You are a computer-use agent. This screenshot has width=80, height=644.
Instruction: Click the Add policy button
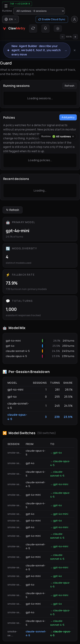click(x=68, y=117)
